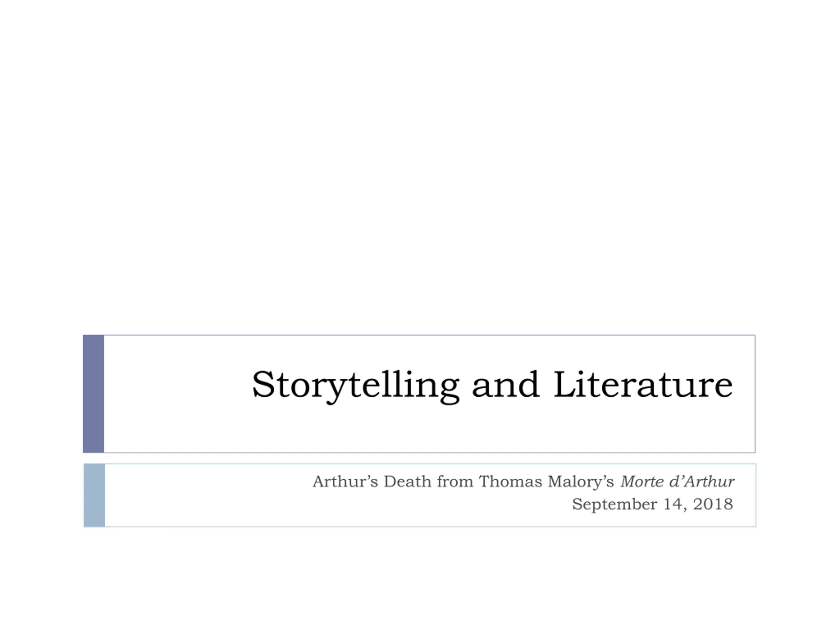Click the dark blue accent bar beside title
The image size is (840, 630).
coord(94,394)
